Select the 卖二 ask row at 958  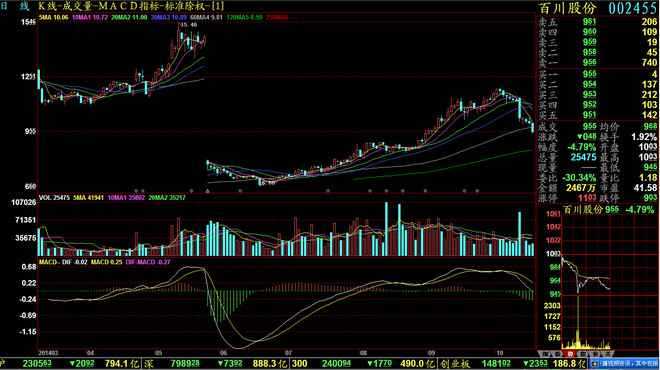pyautogui.click(x=598, y=52)
